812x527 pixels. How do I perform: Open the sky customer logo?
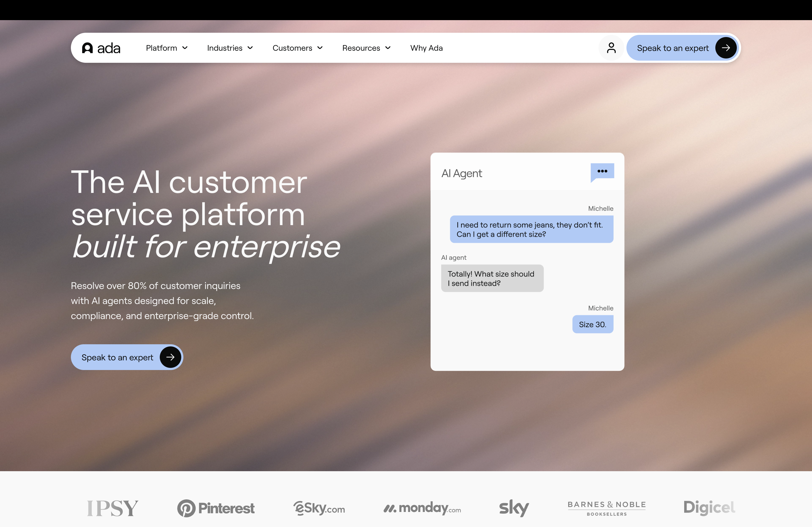coord(514,508)
